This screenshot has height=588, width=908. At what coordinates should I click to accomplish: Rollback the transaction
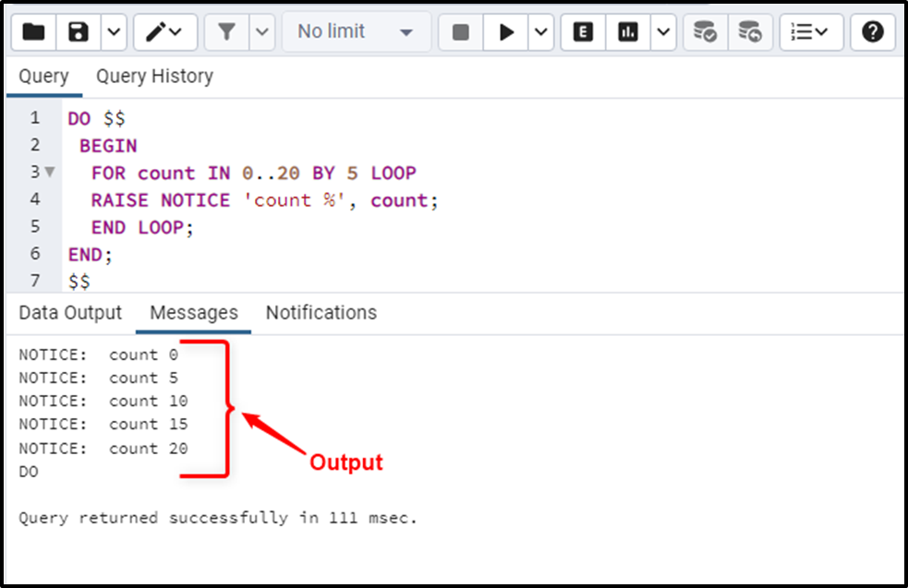tap(750, 32)
